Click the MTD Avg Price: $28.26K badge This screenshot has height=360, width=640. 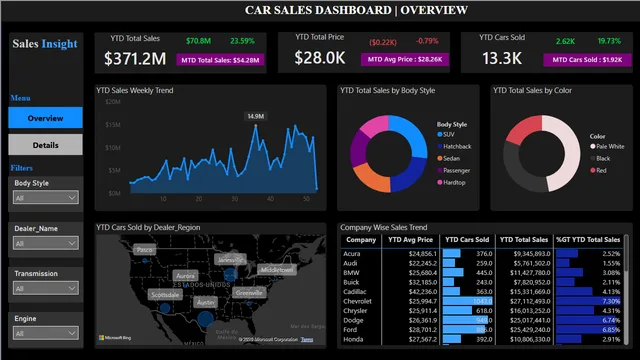[x=404, y=59]
